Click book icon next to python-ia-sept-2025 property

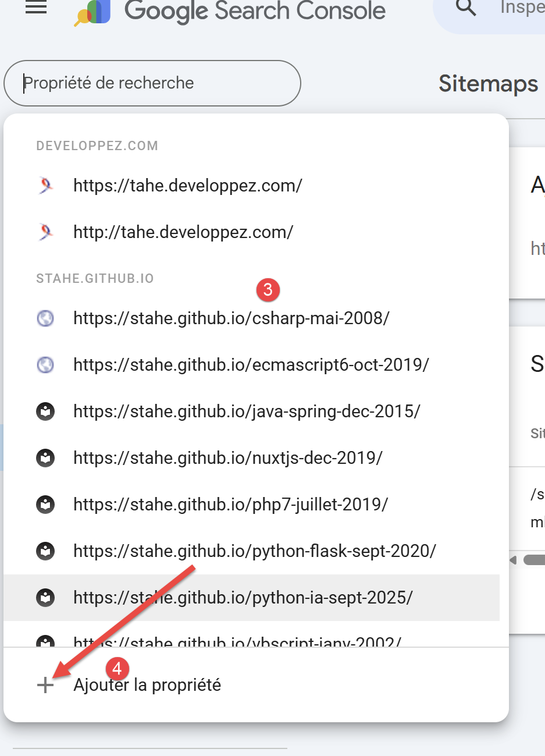coord(45,598)
